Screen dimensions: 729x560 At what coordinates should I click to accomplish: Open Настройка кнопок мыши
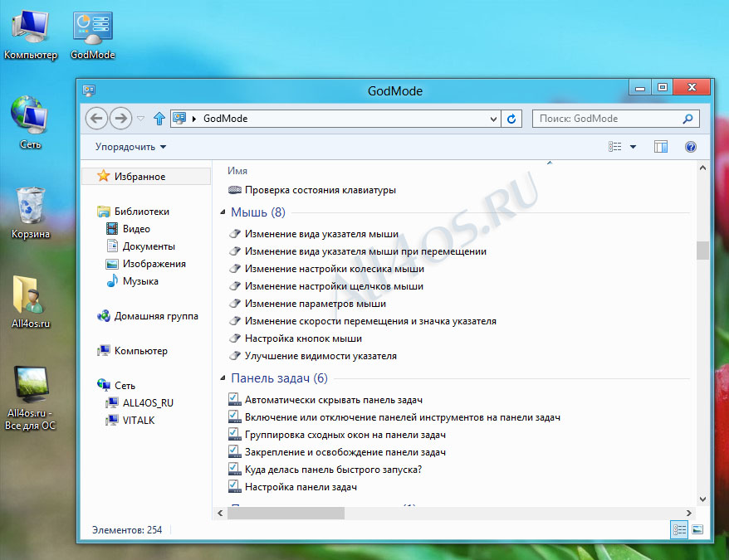(x=296, y=338)
